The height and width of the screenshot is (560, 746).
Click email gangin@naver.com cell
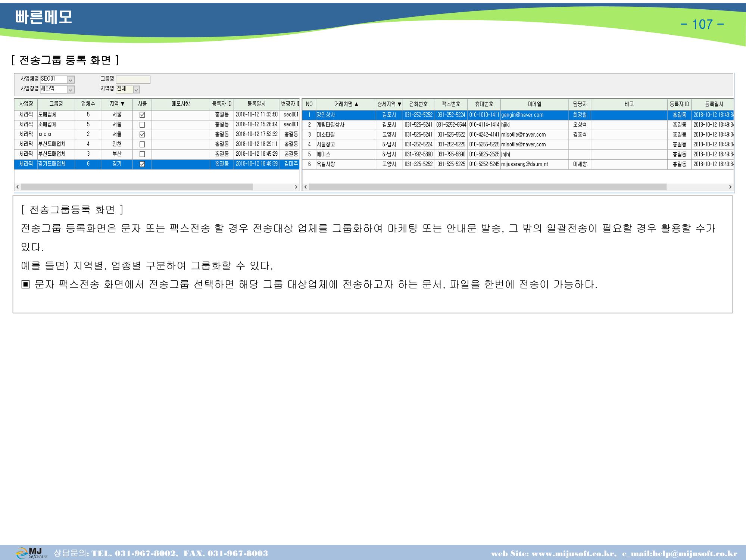click(534, 115)
